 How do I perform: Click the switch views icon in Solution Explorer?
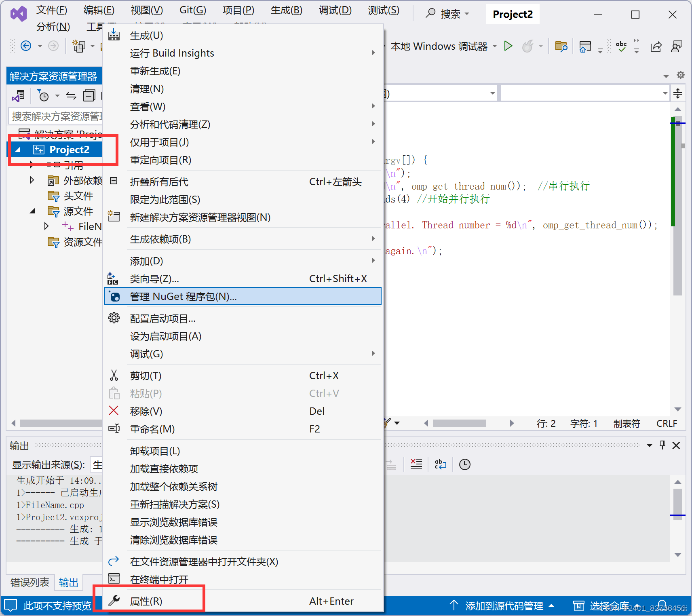[19, 96]
